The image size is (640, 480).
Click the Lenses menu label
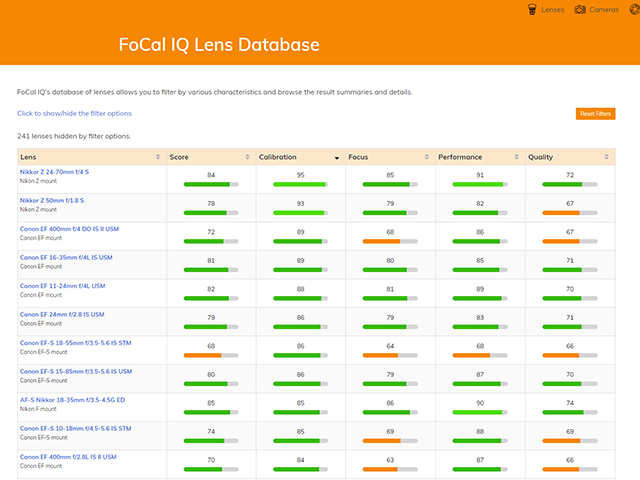553,10
